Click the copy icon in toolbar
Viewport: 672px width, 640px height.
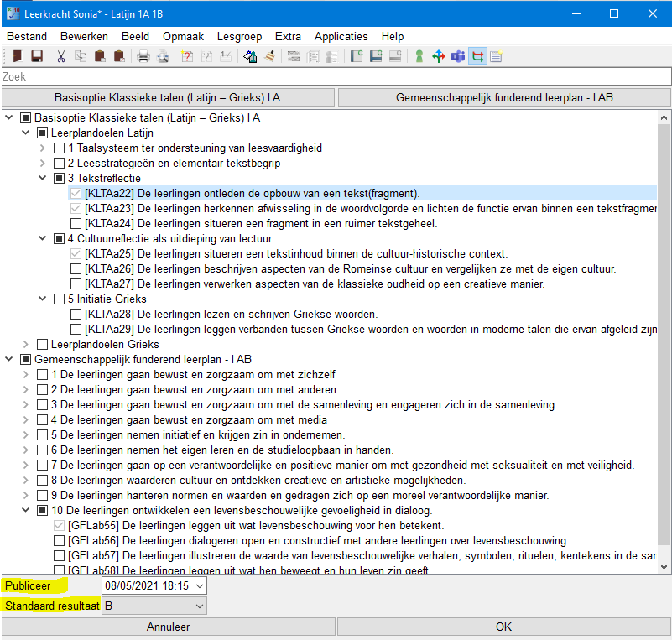click(x=81, y=56)
